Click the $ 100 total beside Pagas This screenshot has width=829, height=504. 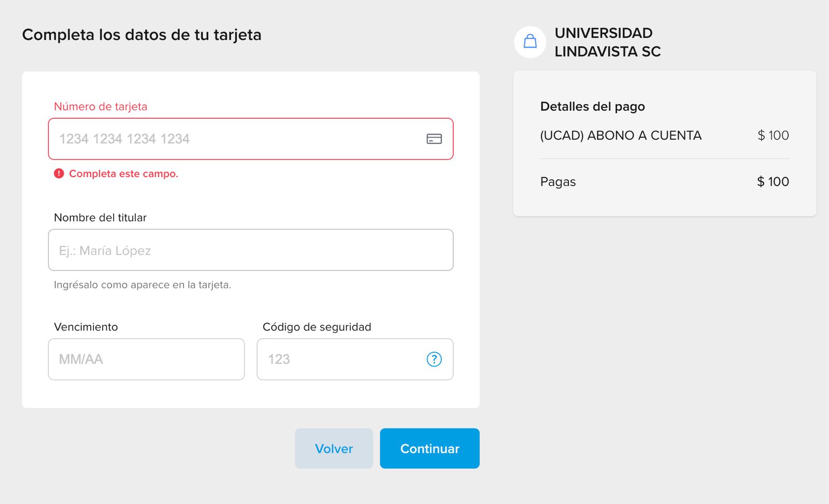coord(773,181)
